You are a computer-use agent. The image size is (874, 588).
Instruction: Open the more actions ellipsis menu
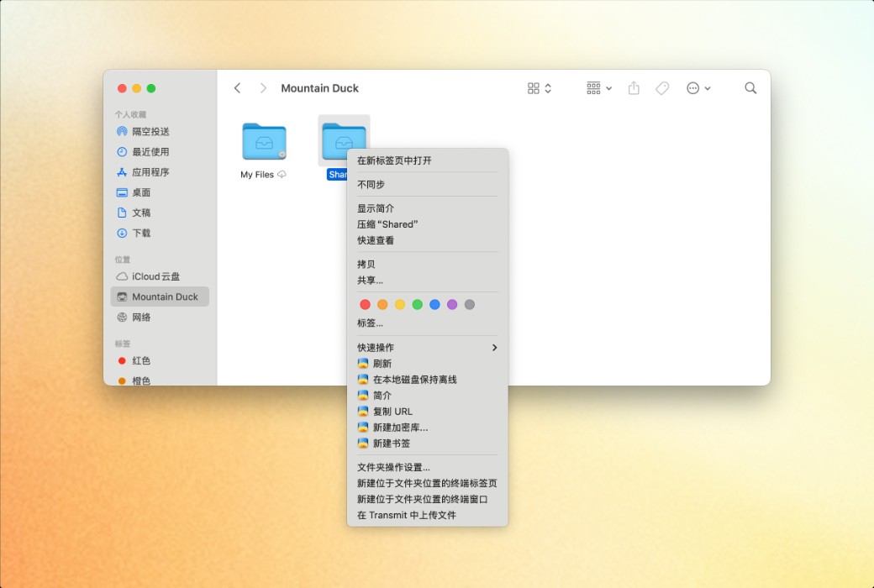pos(698,88)
